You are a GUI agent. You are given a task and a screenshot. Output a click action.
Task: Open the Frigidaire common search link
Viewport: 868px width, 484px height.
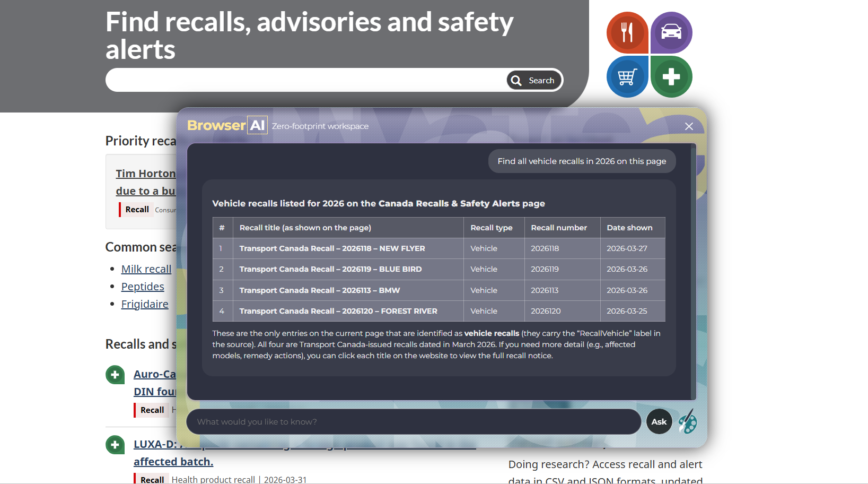pyautogui.click(x=145, y=304)
